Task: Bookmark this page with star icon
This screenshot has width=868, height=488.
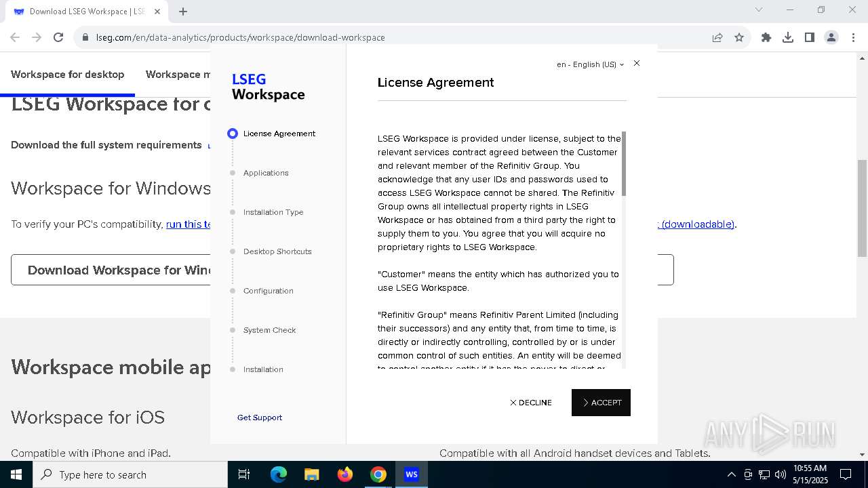Action: [x=739, y=37]
